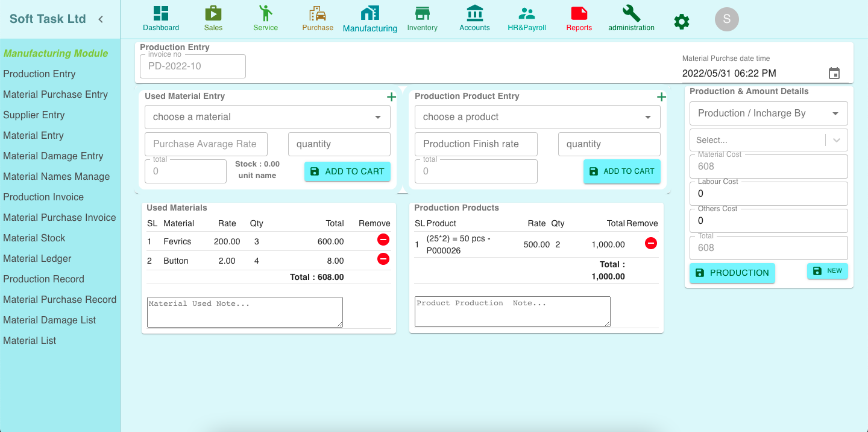The width and height of the screenshot is (868, 432).
Task: Open the Reports icon
Action: click(579, 17)
